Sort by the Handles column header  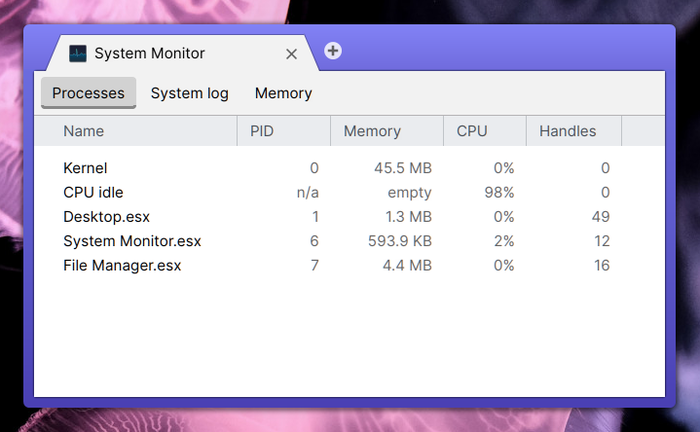pos(567,131)
